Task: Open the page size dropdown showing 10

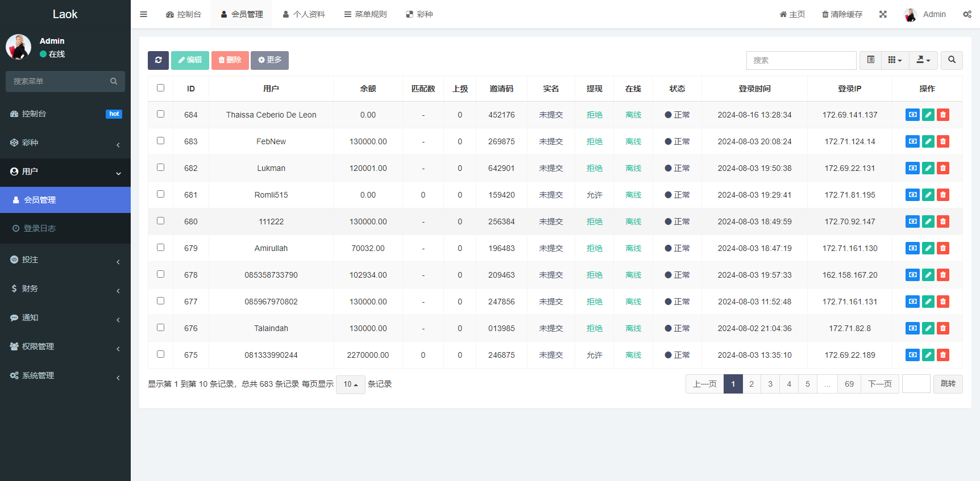Action: [x=350, y=384]
